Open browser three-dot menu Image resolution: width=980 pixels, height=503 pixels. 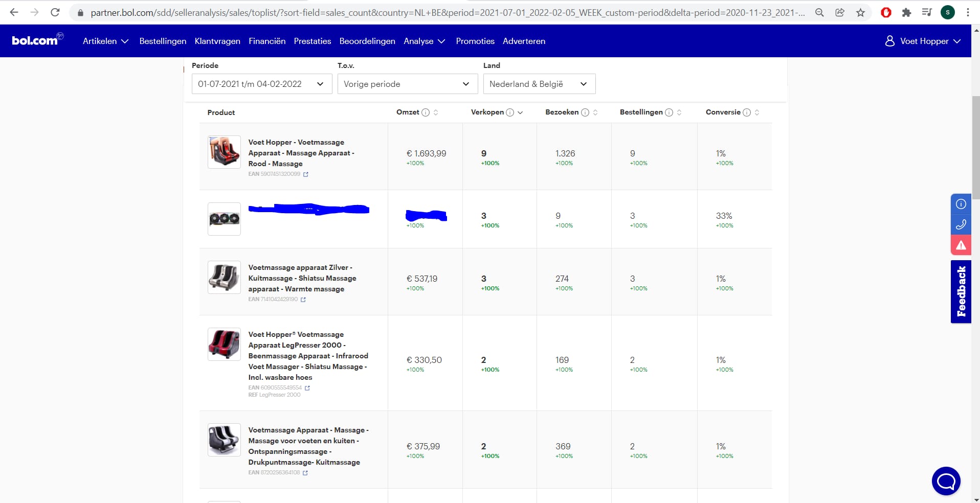tap(968, 13)
